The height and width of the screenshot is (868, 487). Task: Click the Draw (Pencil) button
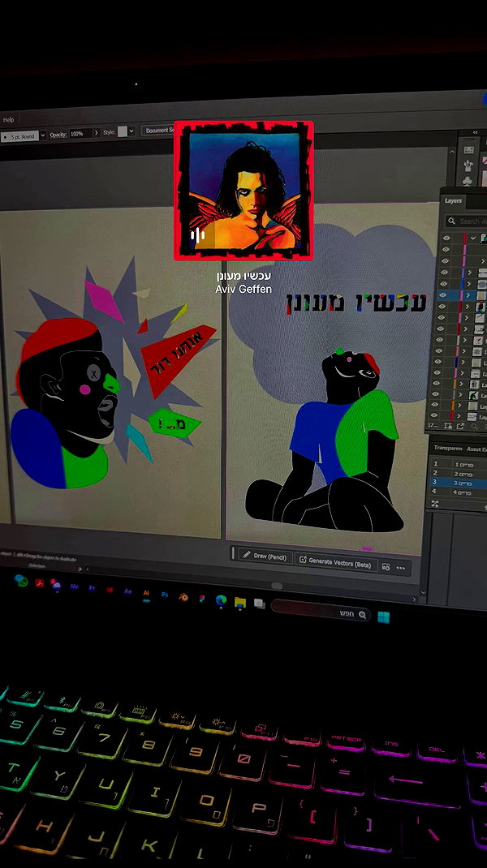(x=265, y=556)
